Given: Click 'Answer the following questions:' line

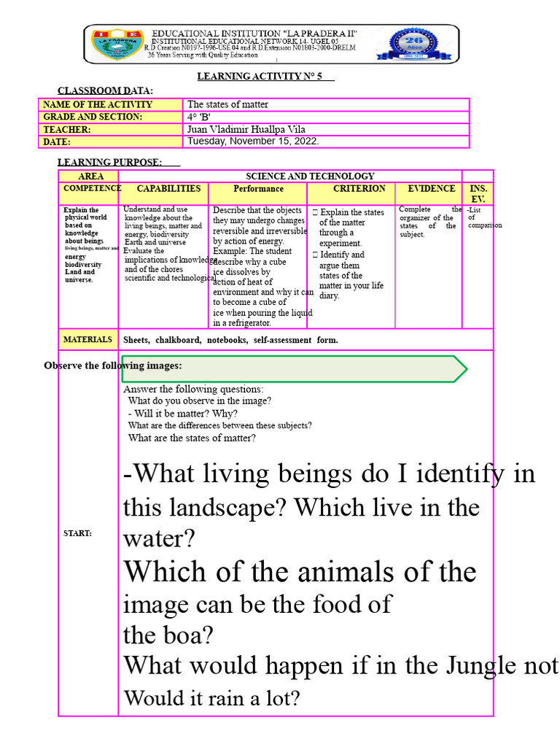Looking at the screenshot, I should [192, 390].
